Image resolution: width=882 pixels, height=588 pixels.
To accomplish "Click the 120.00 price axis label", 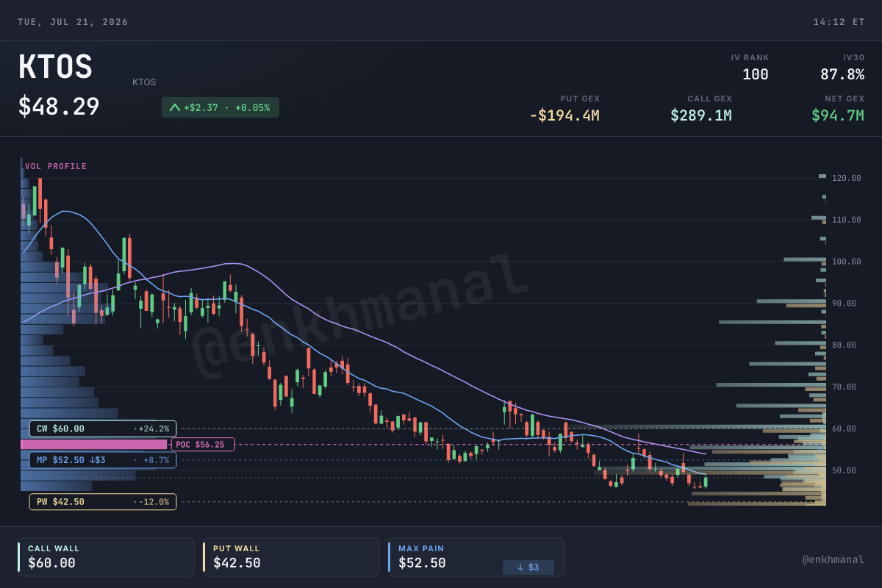I will point(847,178).
